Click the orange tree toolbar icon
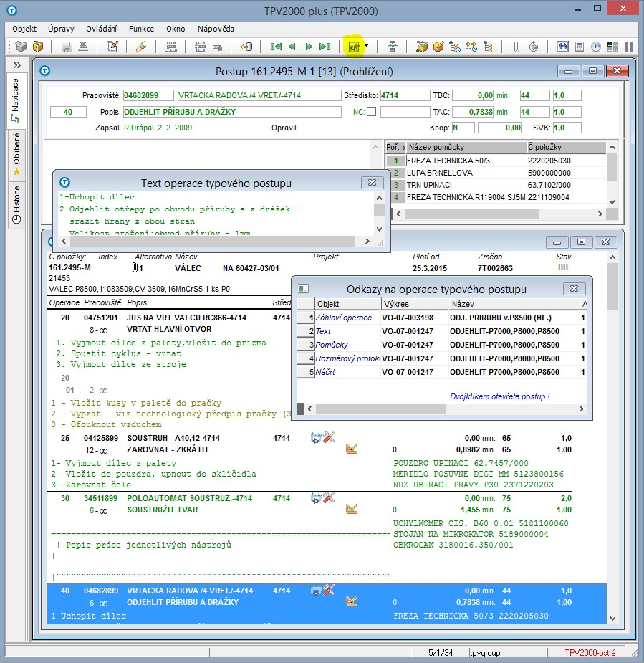This screenshot has width=644, height=663. pos(488,47)
